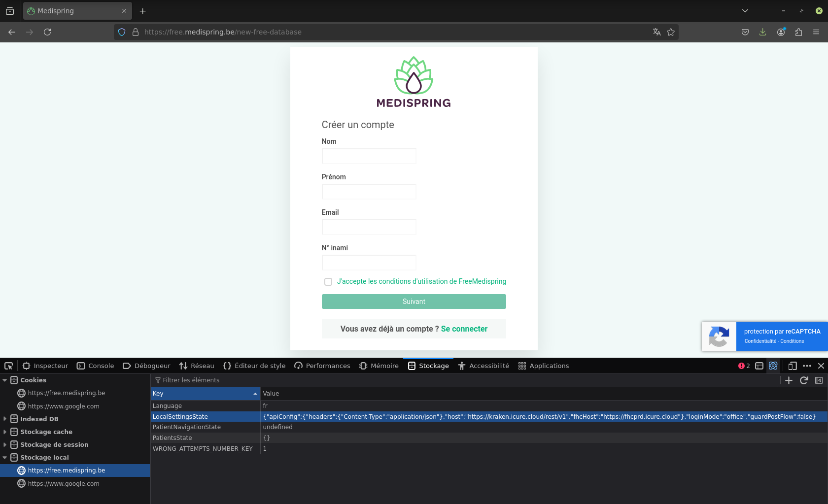Check the accept FreeMedispring conditions checkbox
This screenshot has height=504, width=828.
point(328,282)
